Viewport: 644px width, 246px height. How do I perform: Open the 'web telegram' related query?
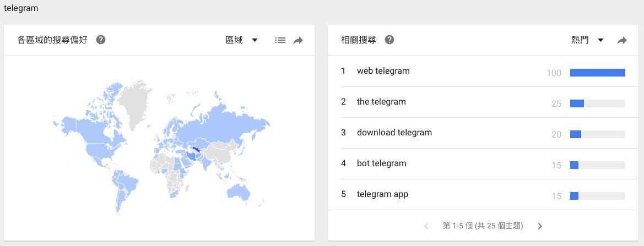point(383,71)
